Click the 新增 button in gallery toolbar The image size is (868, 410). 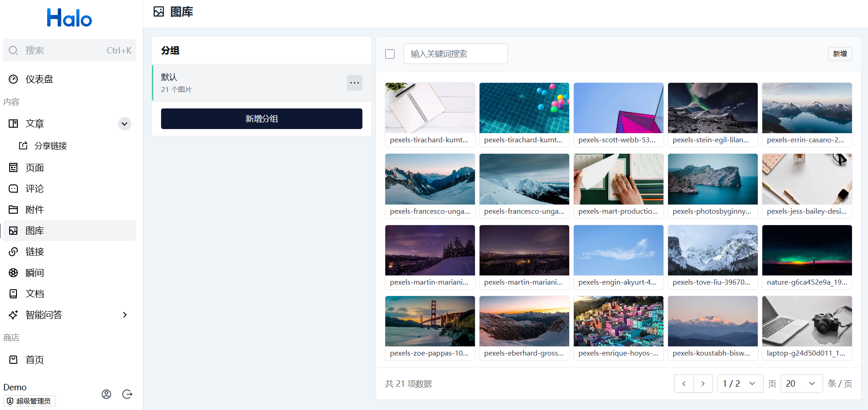pos(840,54)
